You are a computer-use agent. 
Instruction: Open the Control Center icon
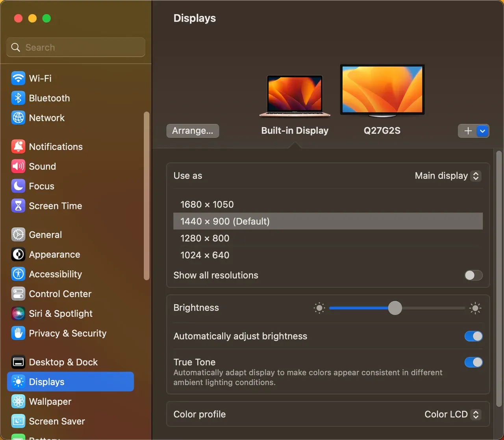18,294
